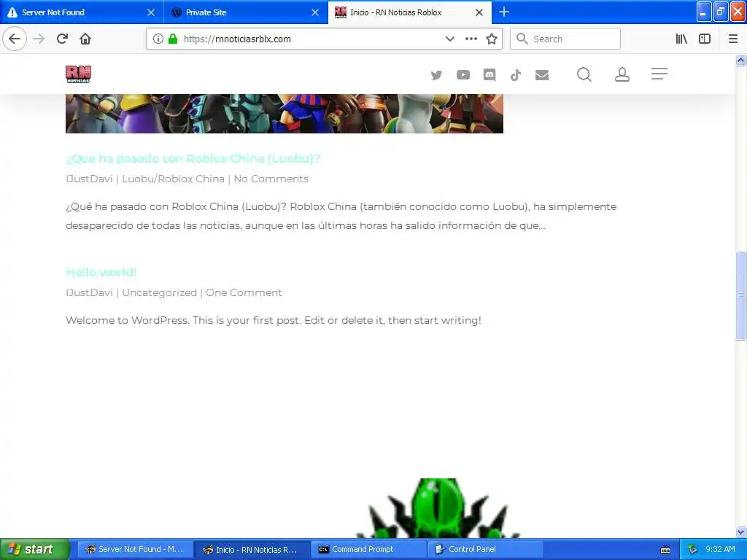
Task: Open the Firefox Library icon
Action: 681,39
